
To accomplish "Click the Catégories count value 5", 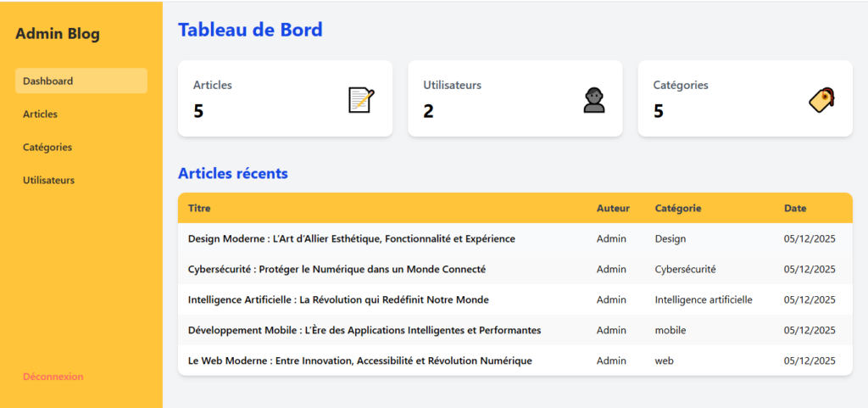I will [659, 111].
